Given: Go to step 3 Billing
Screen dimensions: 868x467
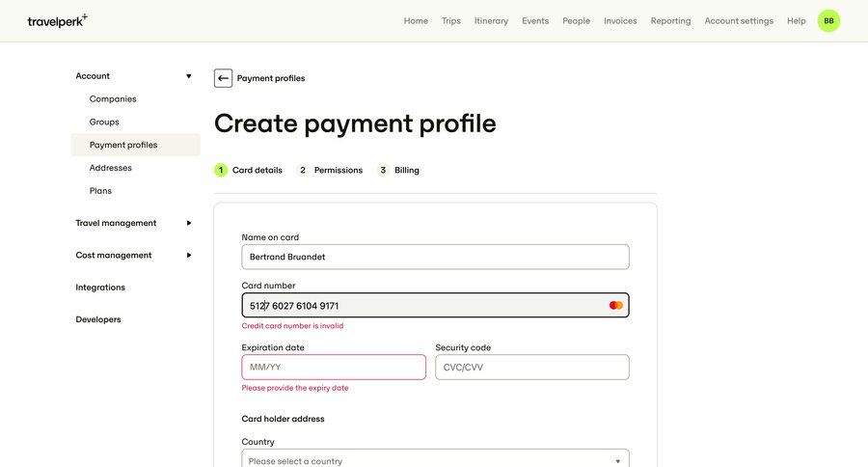Looking at the screenshot, I should [398, 170].
